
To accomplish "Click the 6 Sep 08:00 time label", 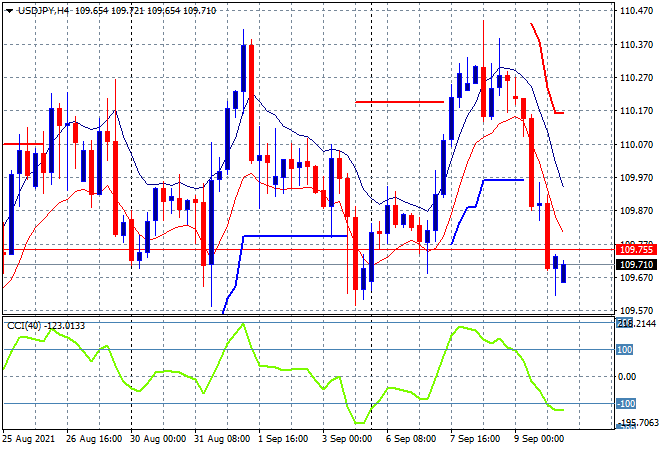I will click(x=411, y=439).
